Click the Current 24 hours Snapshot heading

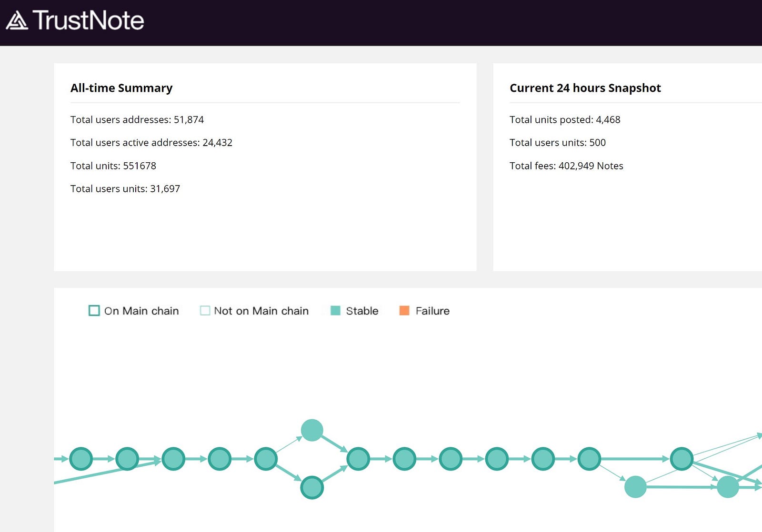pos(585,88)
